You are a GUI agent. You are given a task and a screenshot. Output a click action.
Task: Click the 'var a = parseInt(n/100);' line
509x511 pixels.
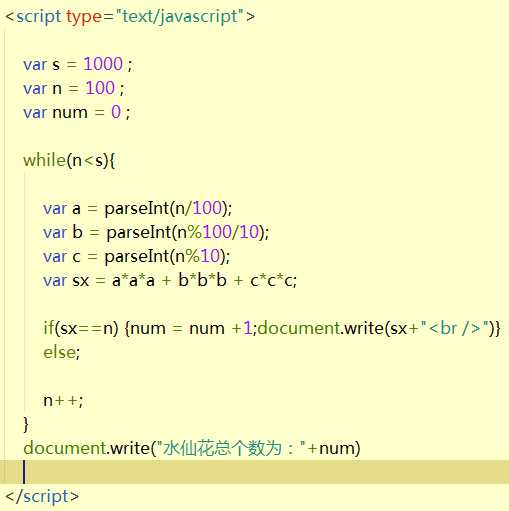coord(137,209)
